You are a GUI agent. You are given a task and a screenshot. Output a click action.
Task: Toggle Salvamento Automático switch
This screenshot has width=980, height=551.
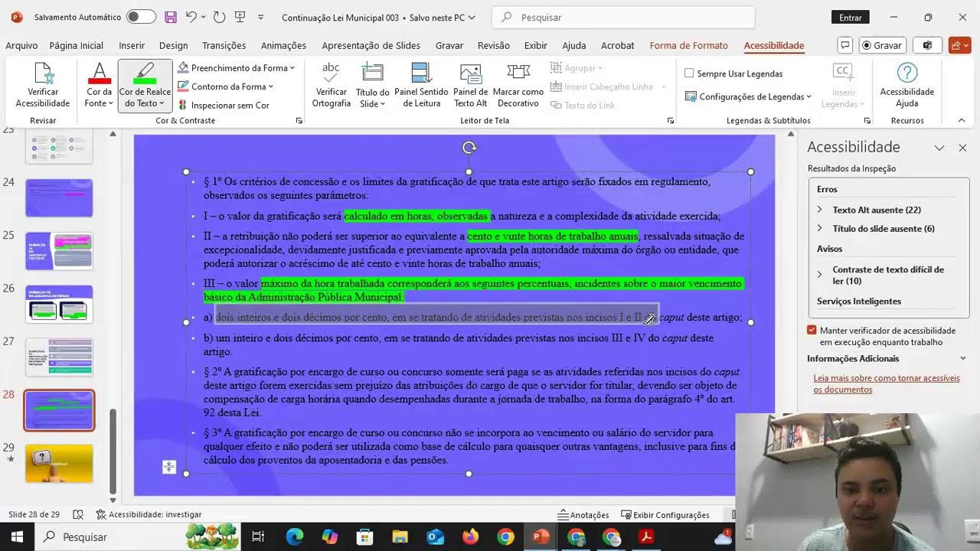[141, 17]
